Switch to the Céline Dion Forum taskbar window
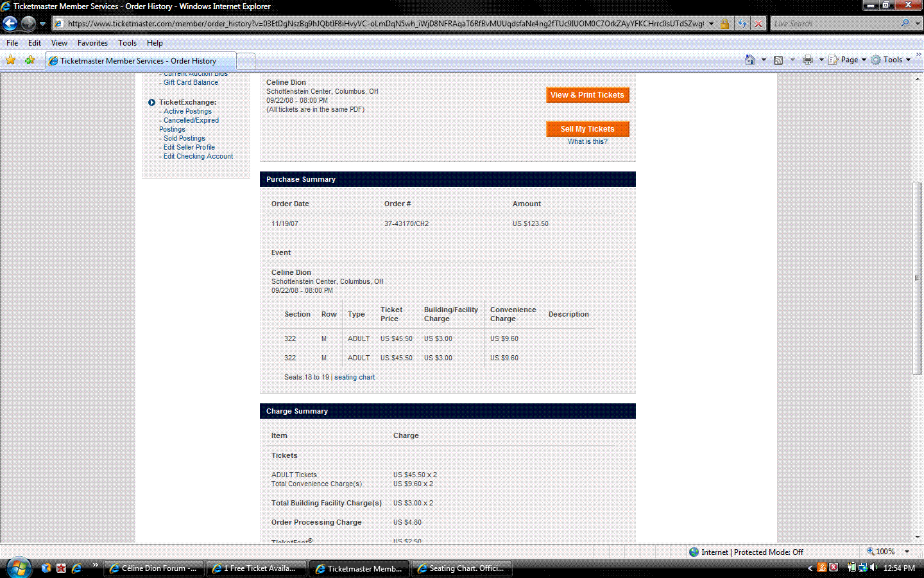 pyautogui.click(x=154, y=568)
